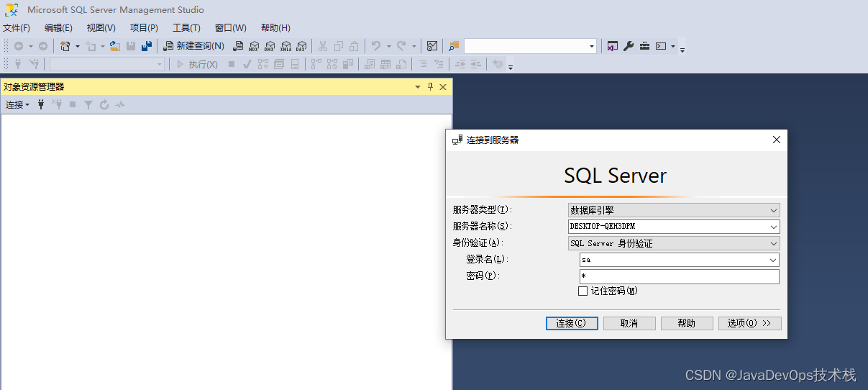Image resolution: width=868 pixels, height=390 pixels.
Task: Click the Find in Files icon
Action: tap(454, 46)
